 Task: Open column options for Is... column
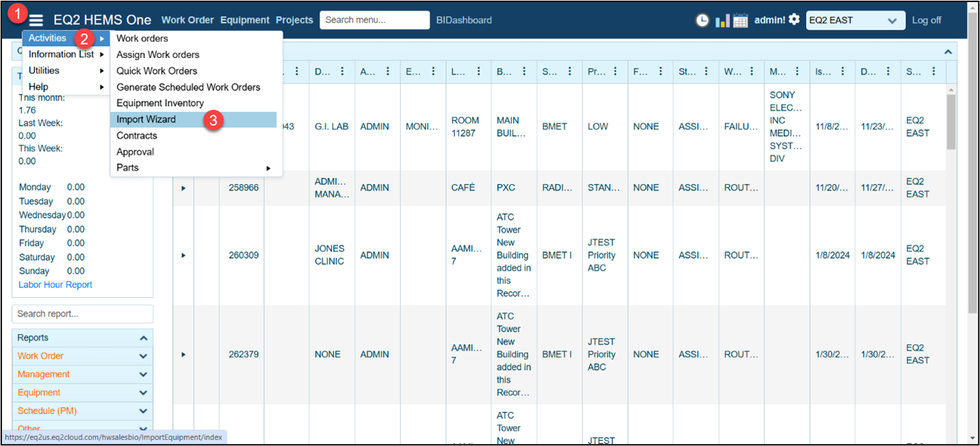pos(842,72)
